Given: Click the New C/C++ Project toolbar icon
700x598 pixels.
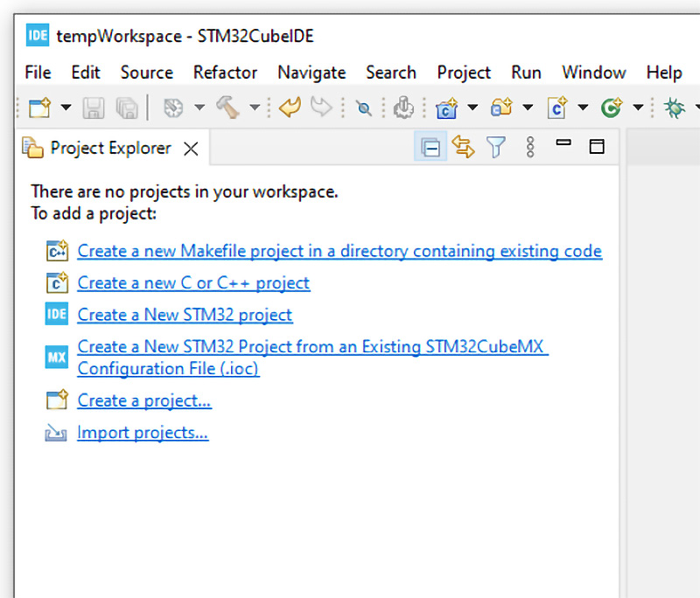Looking at the screenshot, I should (x=447, y=108).
